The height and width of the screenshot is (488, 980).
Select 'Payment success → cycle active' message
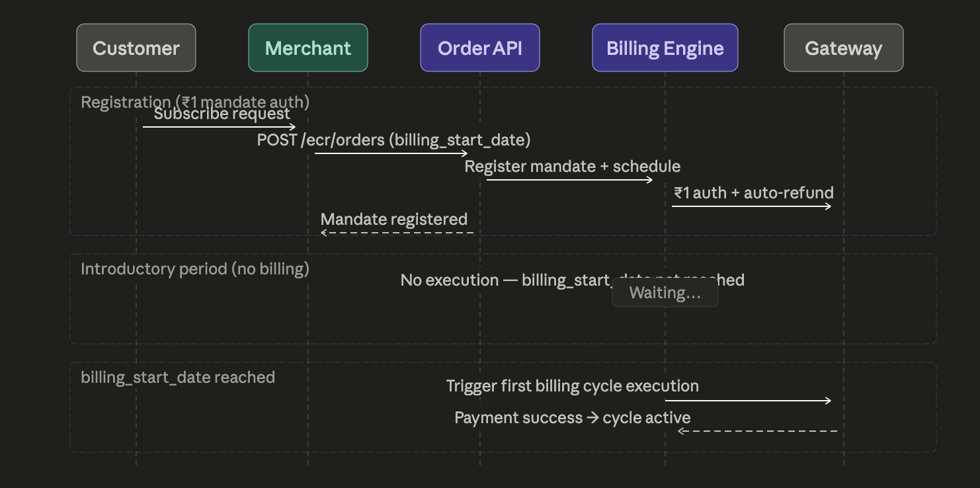(x=573, y=418)
